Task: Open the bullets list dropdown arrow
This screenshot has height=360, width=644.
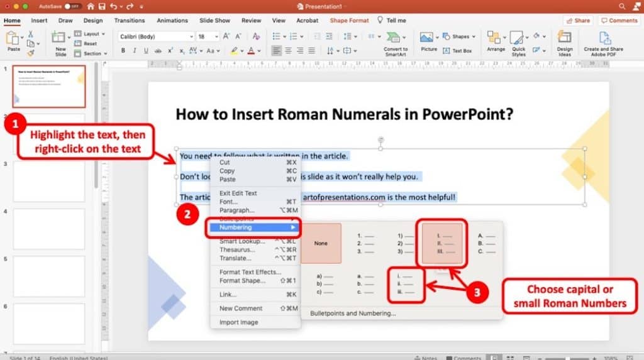Action: tap(285, 36)
